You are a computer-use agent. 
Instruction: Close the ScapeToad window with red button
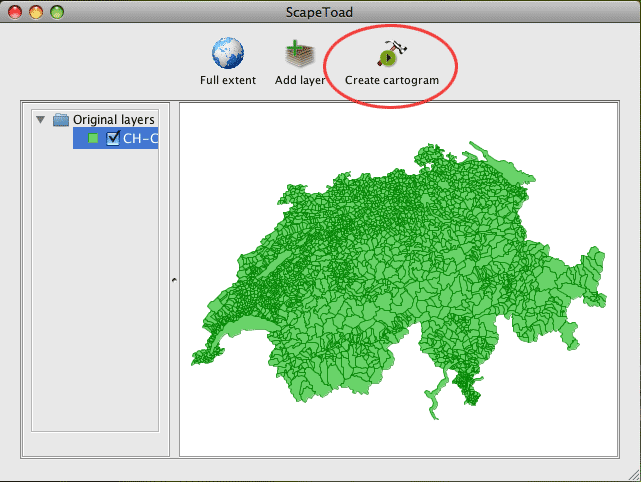15,12
